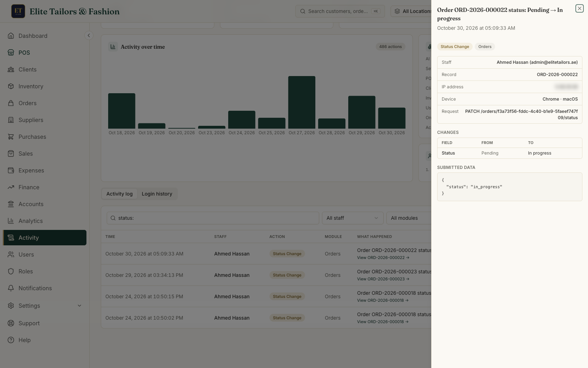Click the Elite Tailors ET logo
This screenshot has height=368, width=588.
(x=18, y=11)
